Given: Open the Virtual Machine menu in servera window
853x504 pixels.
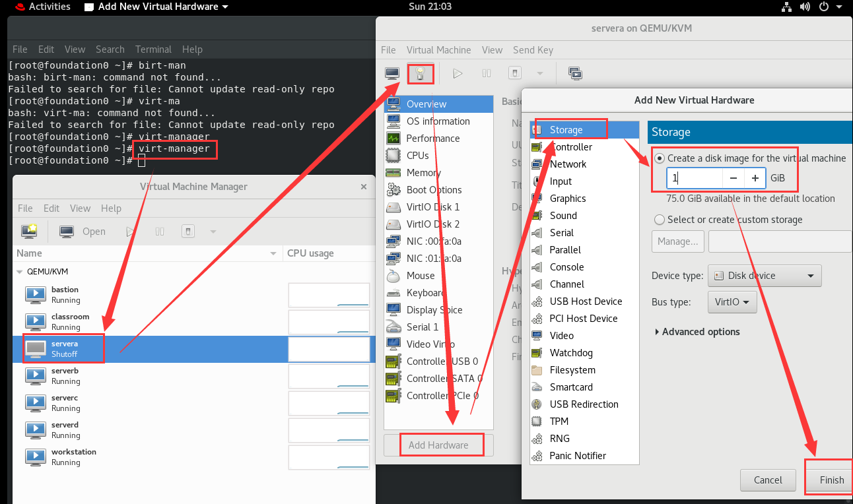Looking at the screenshot, I should [439, 50].
